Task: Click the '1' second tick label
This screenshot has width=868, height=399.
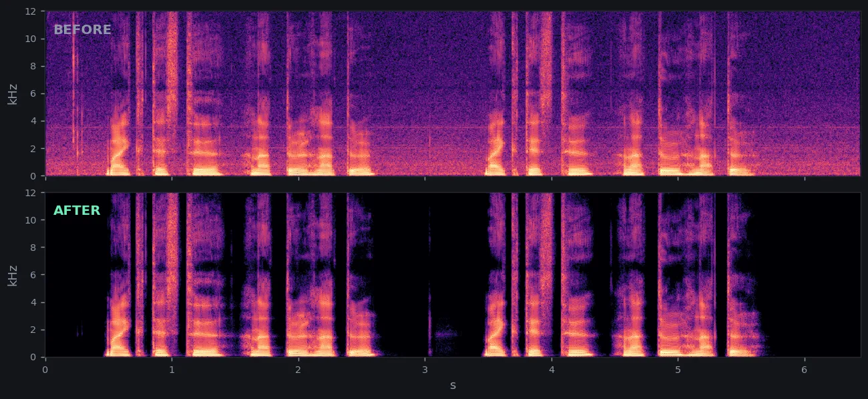Action: [172, 370]
